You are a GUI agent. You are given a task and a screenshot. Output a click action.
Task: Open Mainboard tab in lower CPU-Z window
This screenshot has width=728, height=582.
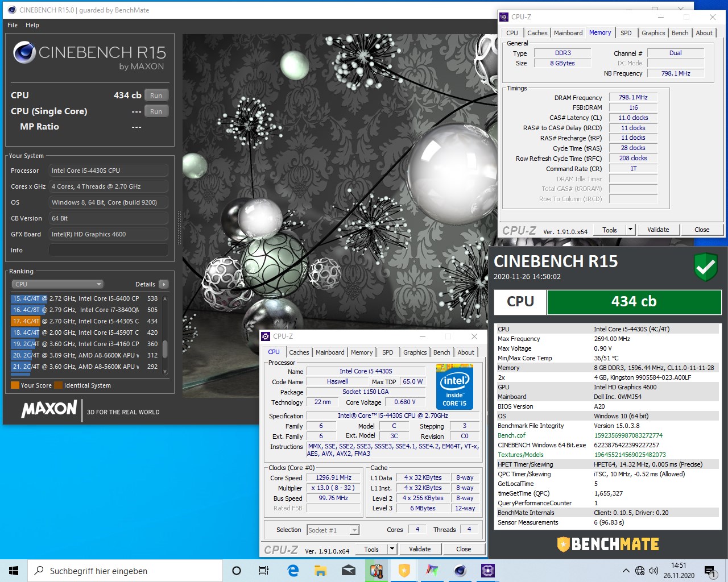coord(330,352)
